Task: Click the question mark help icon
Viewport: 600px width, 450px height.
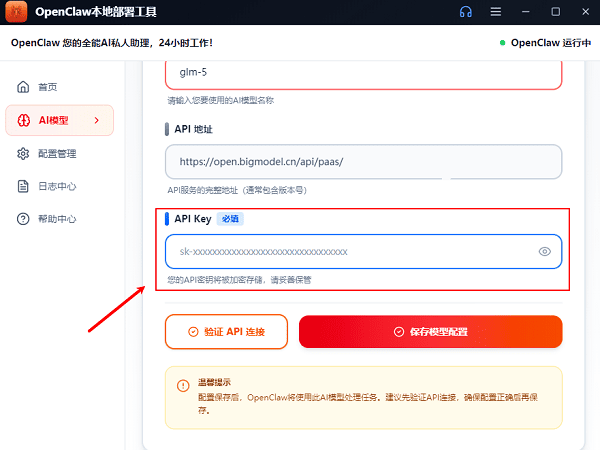Action: 23,219
